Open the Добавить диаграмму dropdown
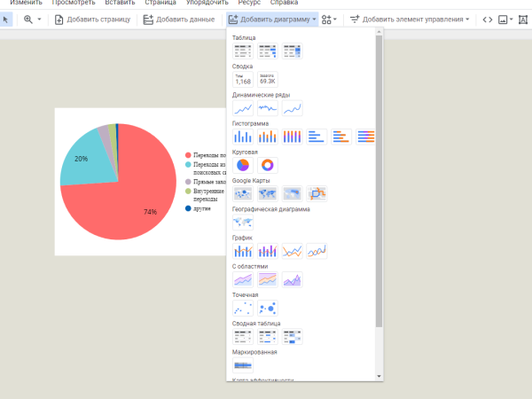The image size is (532, 399). pos(272,19)
